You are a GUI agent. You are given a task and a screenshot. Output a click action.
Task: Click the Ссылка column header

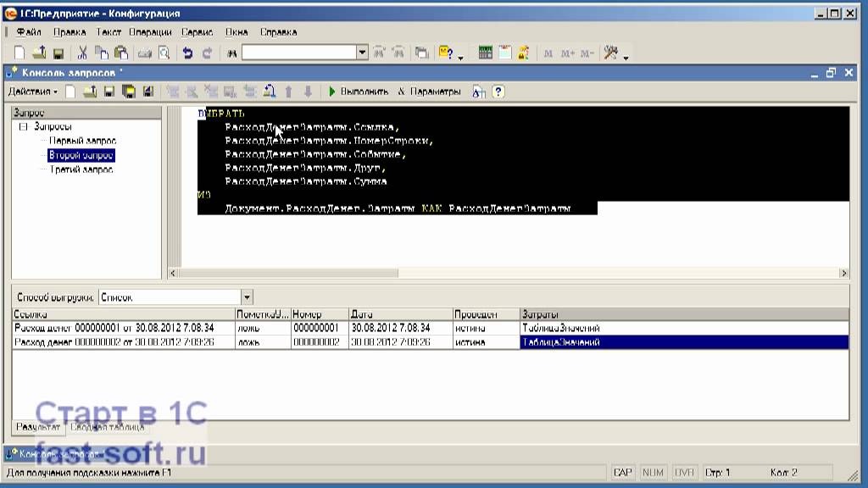(x=124, y=314)
